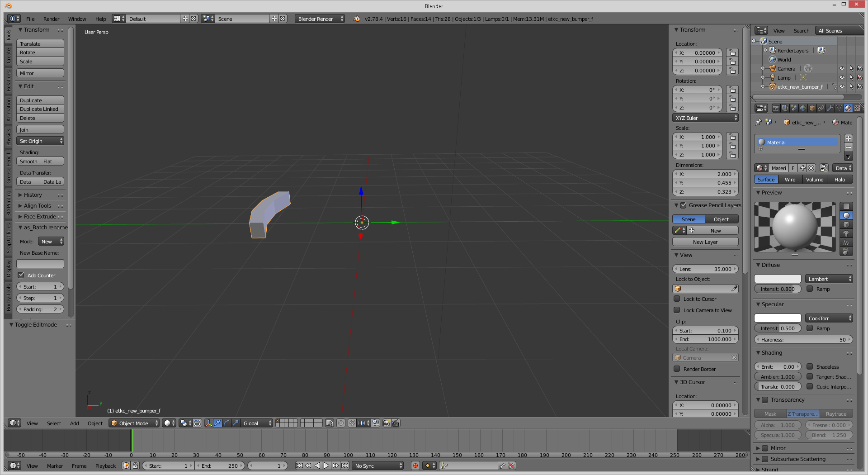Toggle the Transparency panel checkbox

pyautogui.click(x=765, y=399)
